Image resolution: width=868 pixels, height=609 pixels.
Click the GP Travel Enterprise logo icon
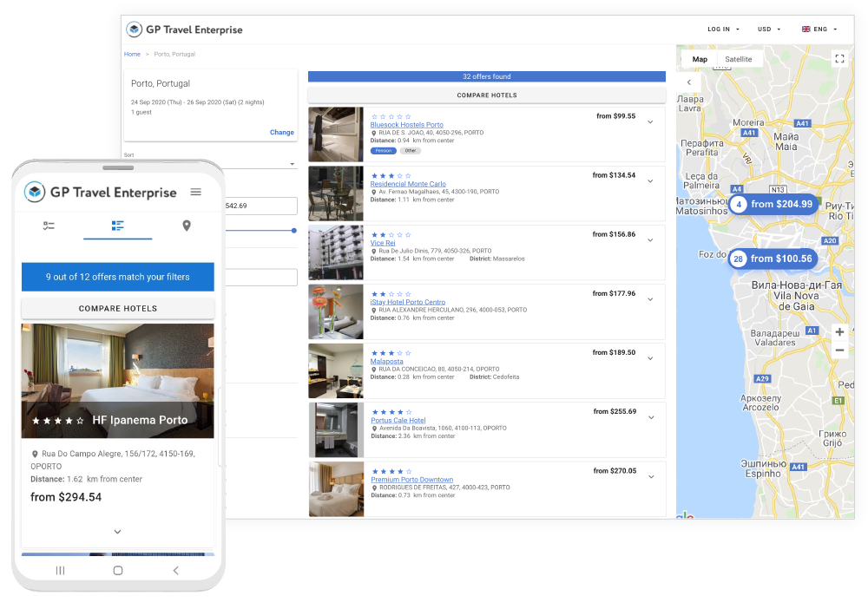pyautogui.click(x=135, y=29)
